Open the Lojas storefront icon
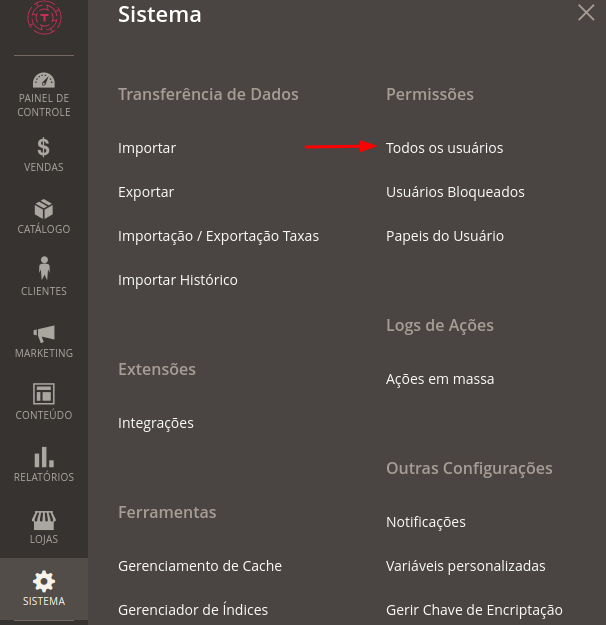Image resolution: width=606 pixels, height=625 pixels. pyautogui.click(x=44, y=520)
